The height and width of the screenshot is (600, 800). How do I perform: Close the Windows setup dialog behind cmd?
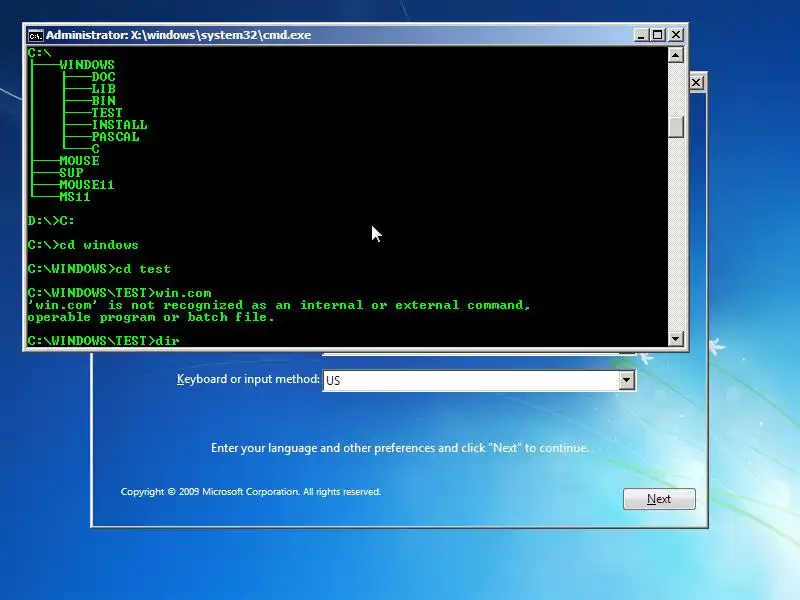click(x=696, y=83)
